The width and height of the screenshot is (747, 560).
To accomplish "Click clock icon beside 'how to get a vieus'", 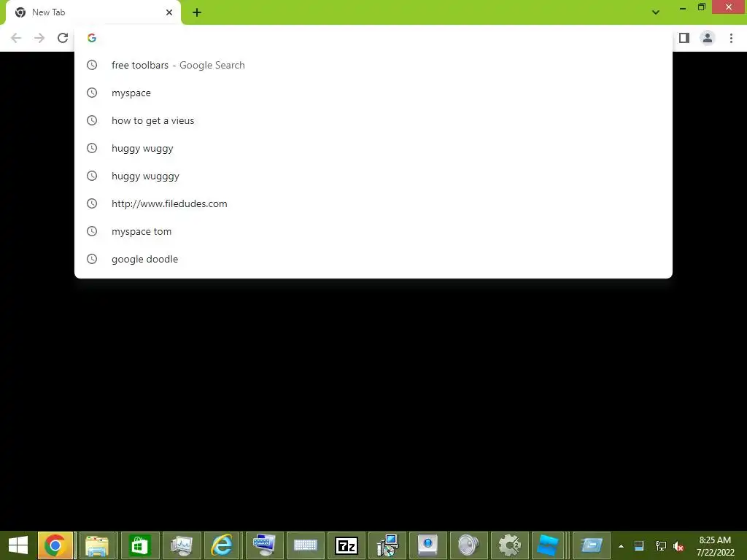I will tap(92, 120).
